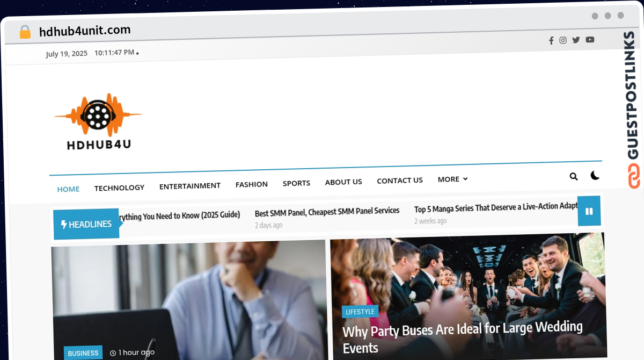Open Why Party Buses article title

(463, 336)
